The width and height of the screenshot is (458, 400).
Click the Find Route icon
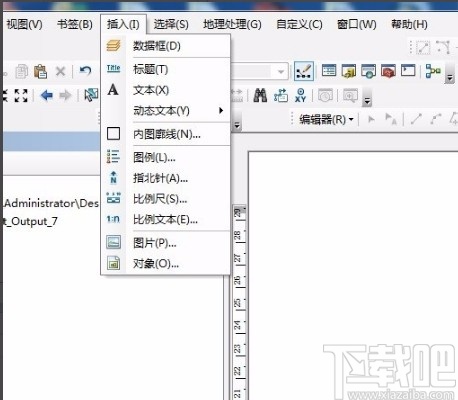(281, 95)
